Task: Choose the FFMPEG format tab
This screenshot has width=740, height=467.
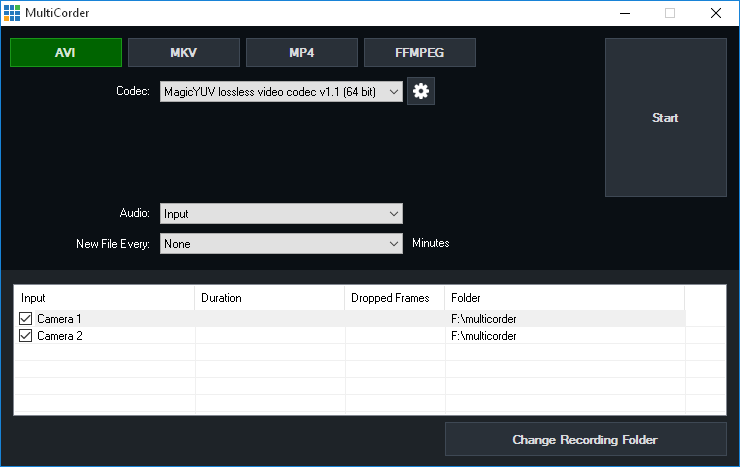Action: click(x=420, y=52)
